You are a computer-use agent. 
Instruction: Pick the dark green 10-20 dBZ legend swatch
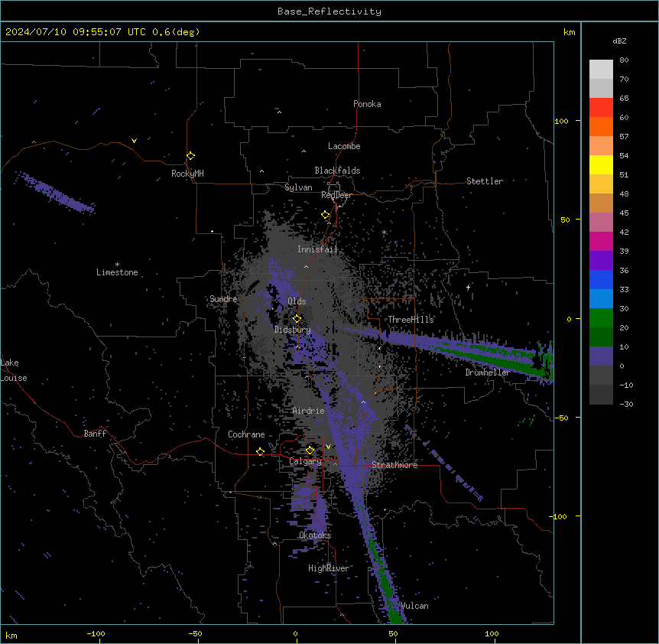click(x=601, y=337)
